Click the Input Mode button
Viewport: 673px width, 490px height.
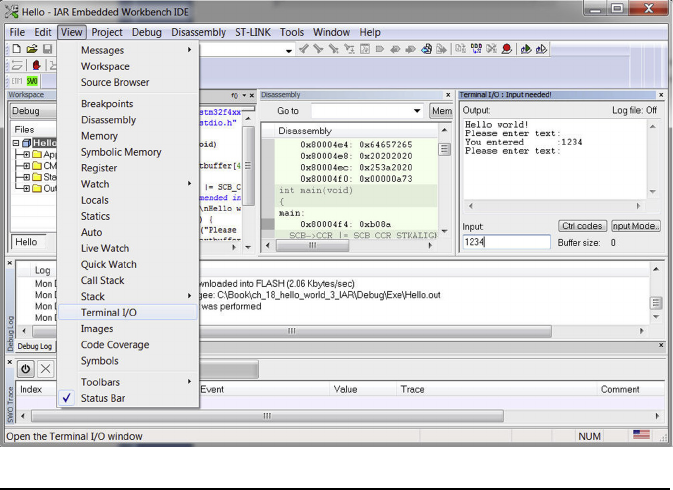point(636,226)
